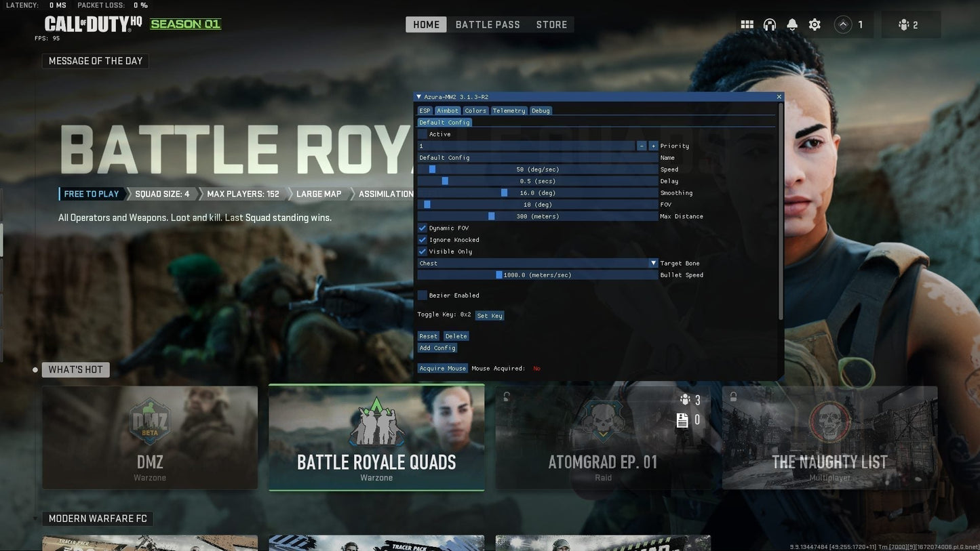Image resolution: width=980 pixels, height=551 pixels.
Task: Uncheck the Ignore Knocked checkbox
Action: pyautogui.click(x=423, y=240)
